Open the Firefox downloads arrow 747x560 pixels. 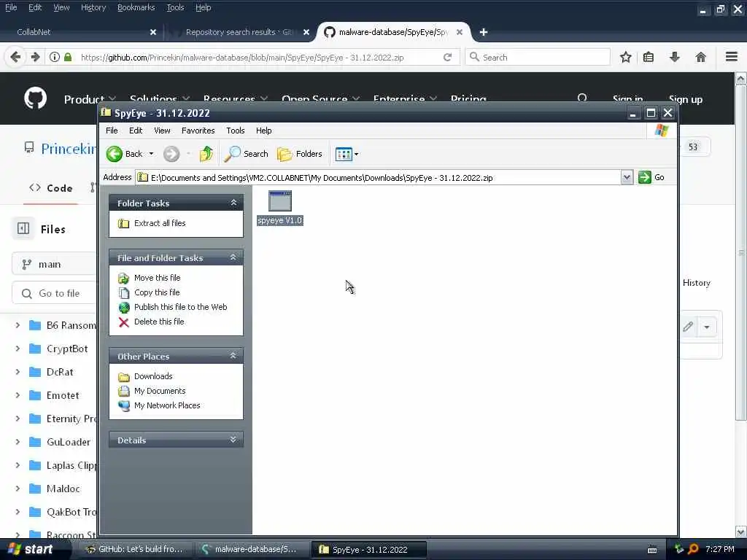(x=675, y=57)
